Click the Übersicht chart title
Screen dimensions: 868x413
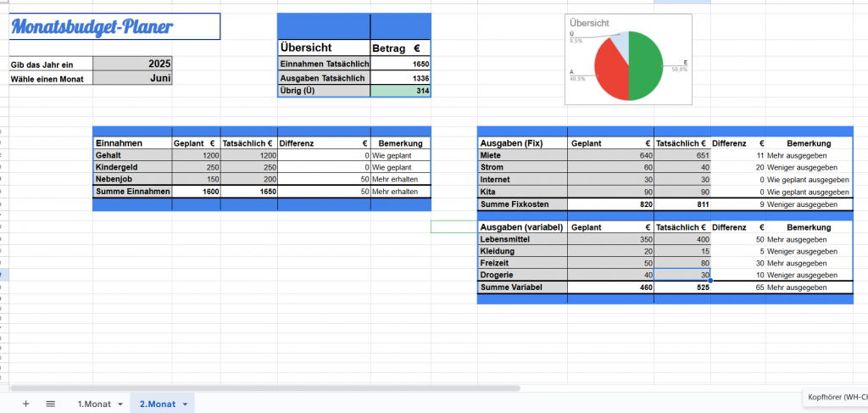pos(590,23)
